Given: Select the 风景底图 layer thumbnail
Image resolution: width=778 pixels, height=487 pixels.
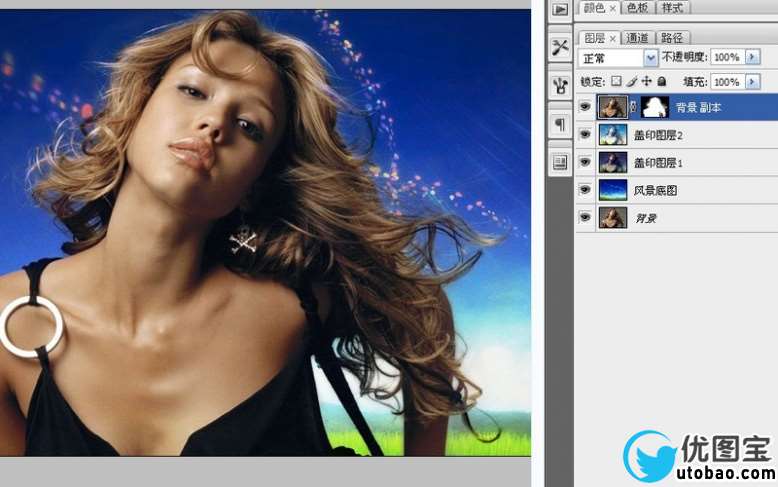Looking at the screenshot, I should [613, 190].
